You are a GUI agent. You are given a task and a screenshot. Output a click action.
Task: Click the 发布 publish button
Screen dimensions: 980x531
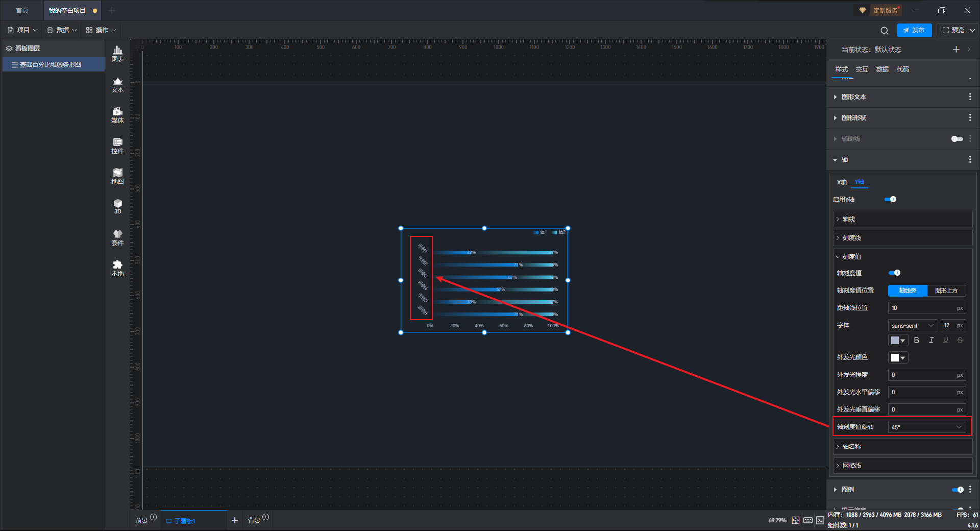914,30
